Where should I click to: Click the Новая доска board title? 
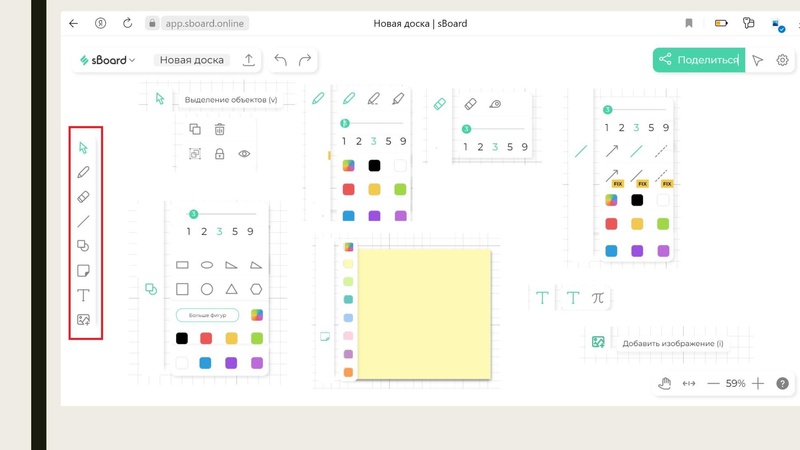[x=192, y=60]
